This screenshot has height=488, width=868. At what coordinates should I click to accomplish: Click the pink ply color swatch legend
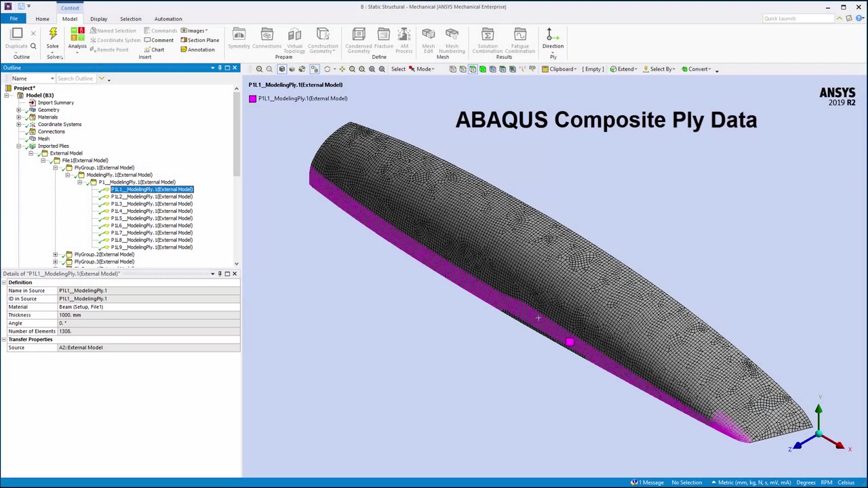(252, 98)
